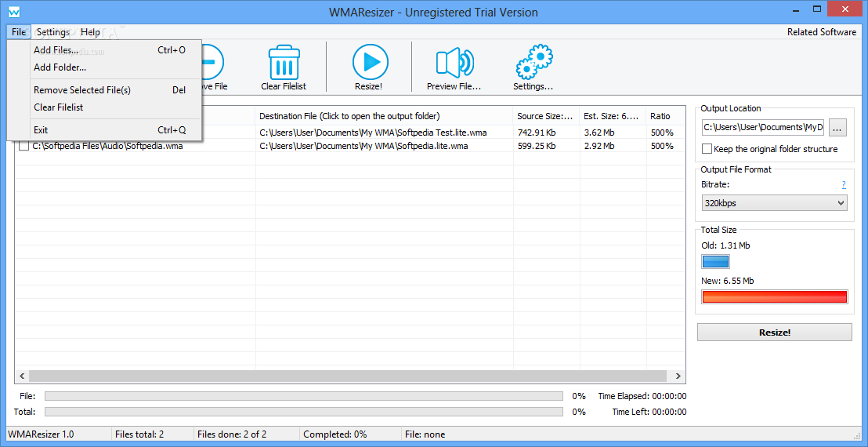Click the Files done: 2 of 2 status entry
Image resolution: width=868 pixels, height=447 pixels.
coord(232,434)
